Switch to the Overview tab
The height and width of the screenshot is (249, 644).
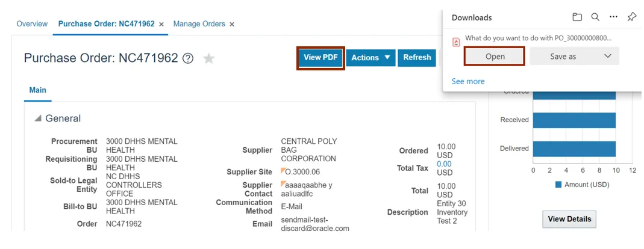pos(32,24)
